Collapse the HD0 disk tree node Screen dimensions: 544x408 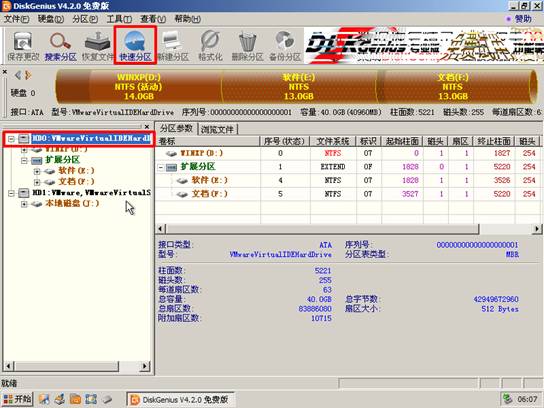[x=11, y=139]
